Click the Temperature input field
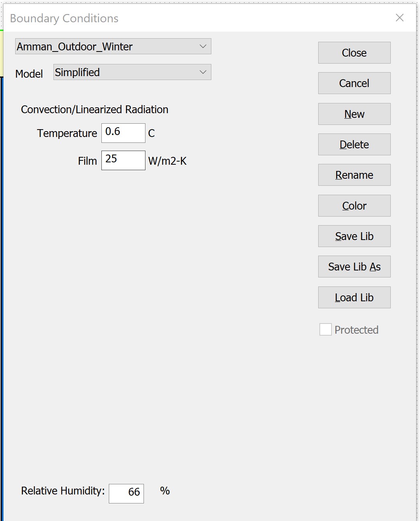This screenshot has width=420, height=521. [123, 133]
